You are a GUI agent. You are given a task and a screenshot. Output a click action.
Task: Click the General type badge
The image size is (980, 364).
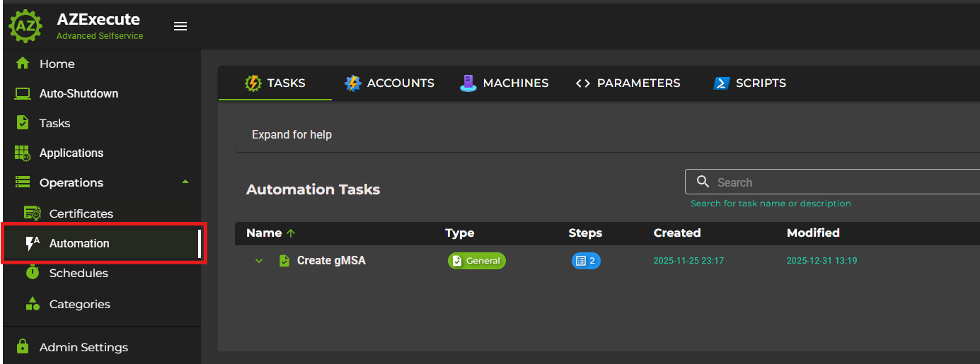pyautogui.click(x=477, y=261)
